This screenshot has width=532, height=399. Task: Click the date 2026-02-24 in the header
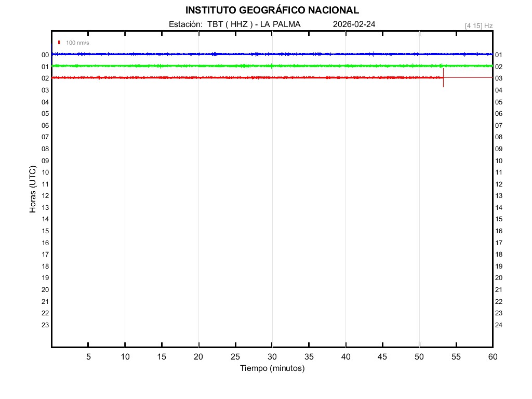354,24
